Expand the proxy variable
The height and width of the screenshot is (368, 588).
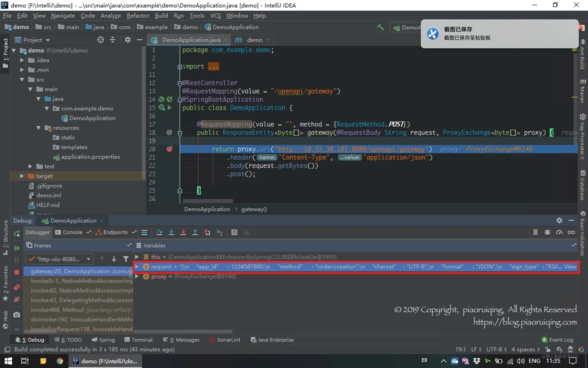pos(137,276)
